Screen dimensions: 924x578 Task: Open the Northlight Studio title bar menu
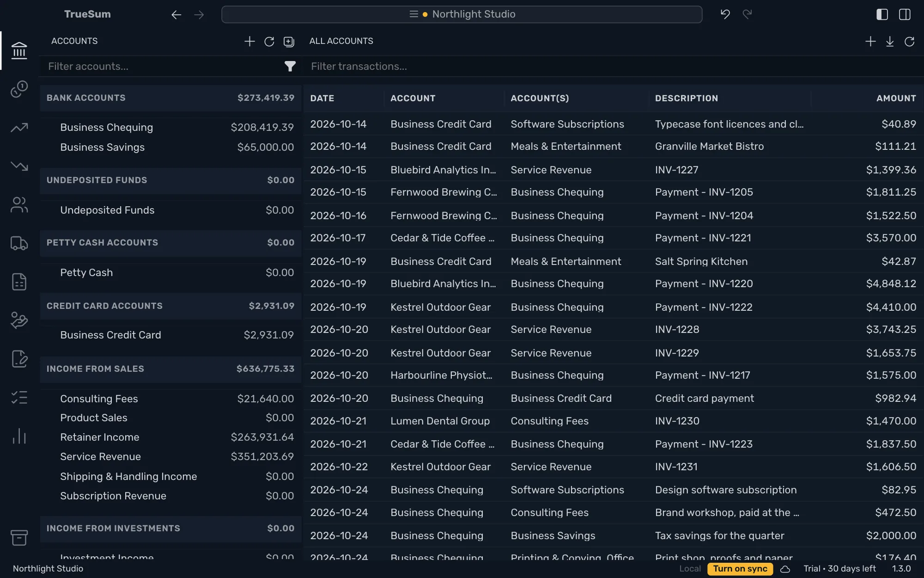pos(462,14)
